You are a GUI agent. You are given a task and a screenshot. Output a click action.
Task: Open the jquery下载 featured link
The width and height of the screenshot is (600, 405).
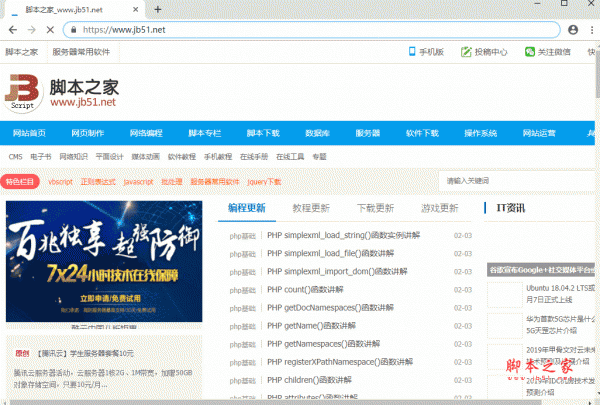264,182
